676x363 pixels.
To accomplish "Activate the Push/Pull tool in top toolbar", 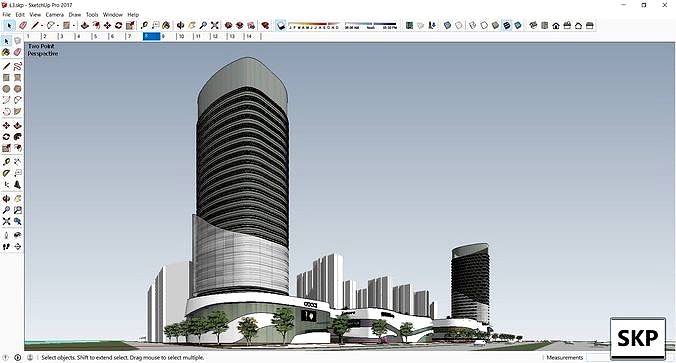I will pyautogui.click(x=85, y=26).
